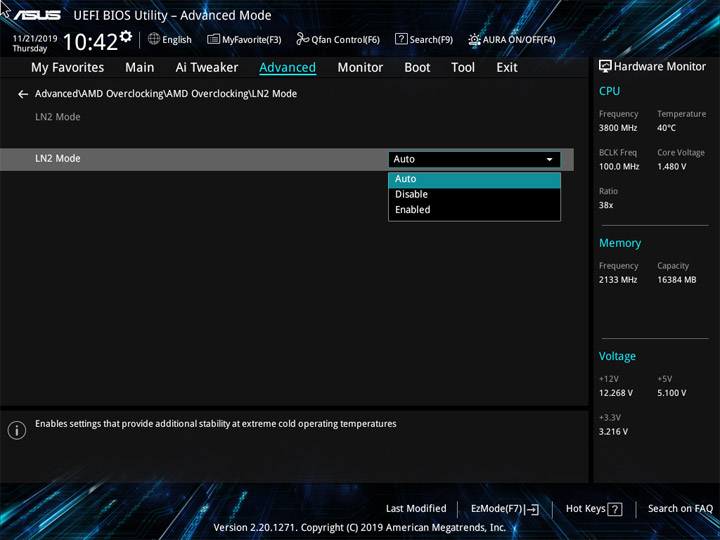Click Search(F9) label

pyautogui.click(x=431, y=40)
